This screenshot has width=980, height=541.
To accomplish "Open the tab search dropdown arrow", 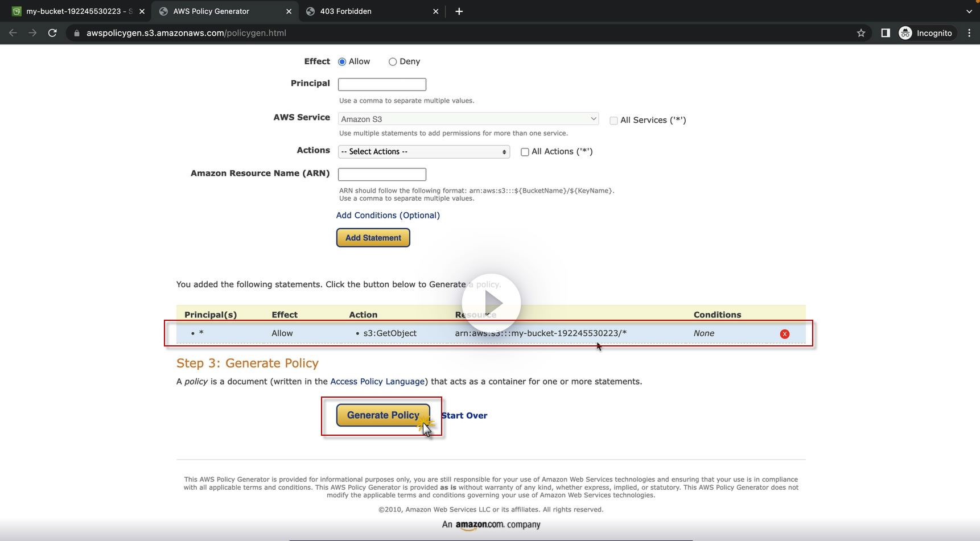I will click(969, 11).
